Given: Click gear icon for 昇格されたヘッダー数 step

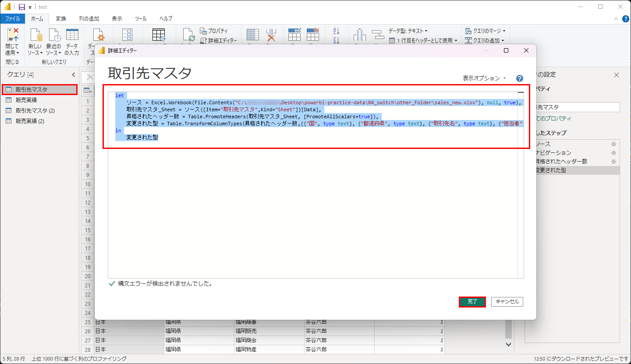Looking at the screenshot, I should (x=613, y=162).
